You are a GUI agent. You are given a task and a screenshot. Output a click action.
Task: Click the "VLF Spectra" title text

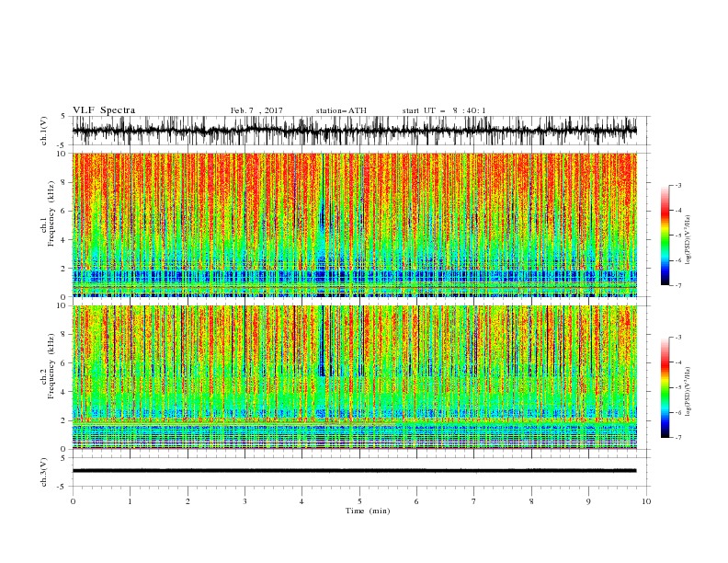click(x=104, y=110)
